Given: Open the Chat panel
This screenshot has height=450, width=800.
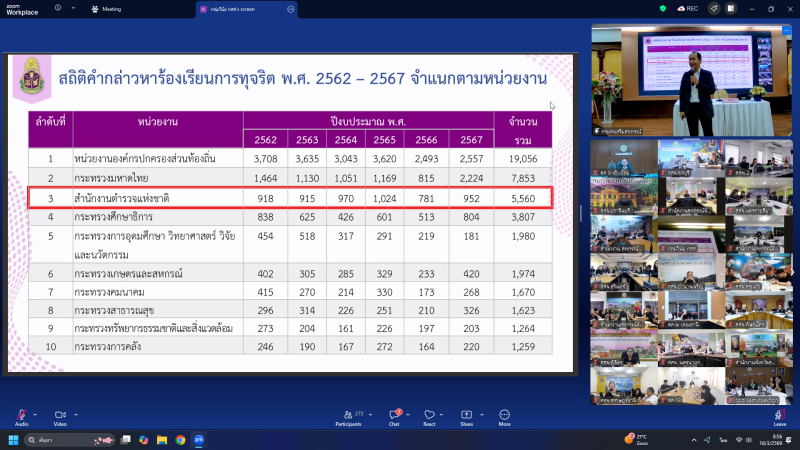Looking at the screenshot, I should point(394,415).
